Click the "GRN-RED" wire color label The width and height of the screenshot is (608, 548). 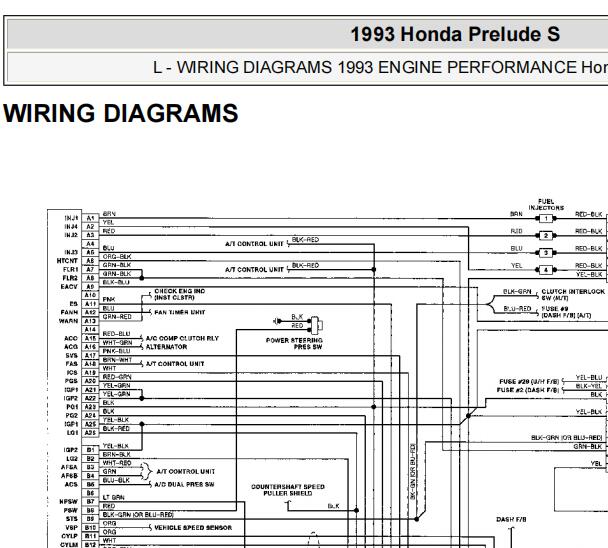point(117,317)
